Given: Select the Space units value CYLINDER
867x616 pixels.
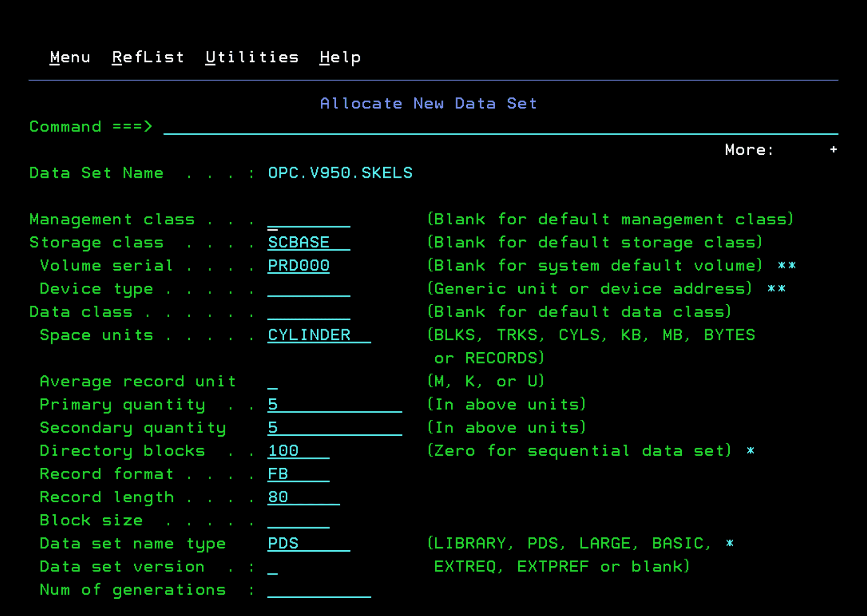Looking at the screenshot, I should click(x=308, y=334).
